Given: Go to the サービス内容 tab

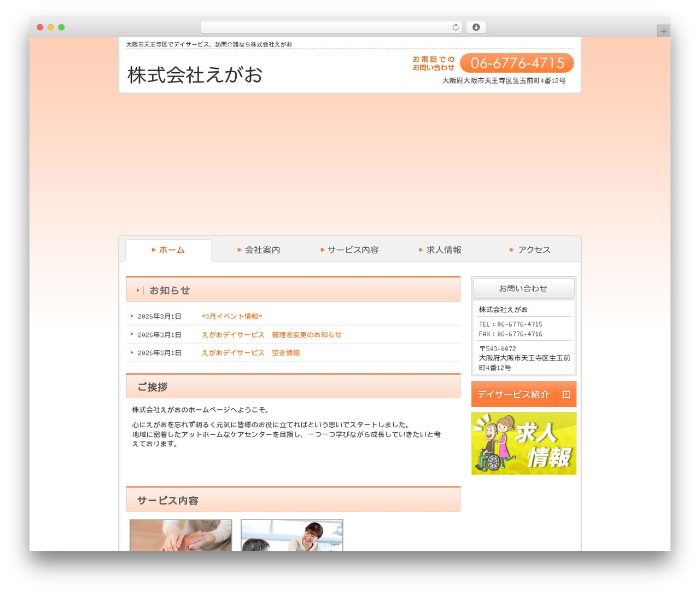Looking at the screenshot, I should (349, 250).
